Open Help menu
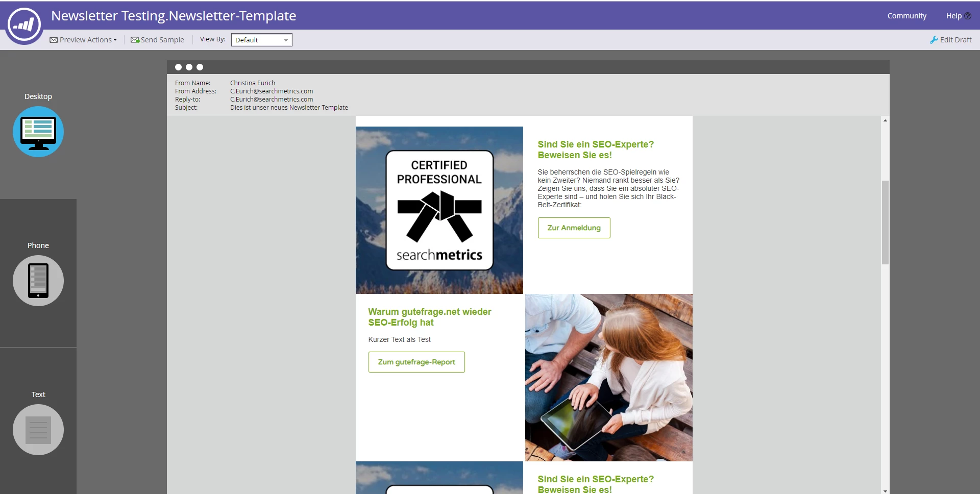The height and width of the screenshot is (494, 980). [958, 16]
